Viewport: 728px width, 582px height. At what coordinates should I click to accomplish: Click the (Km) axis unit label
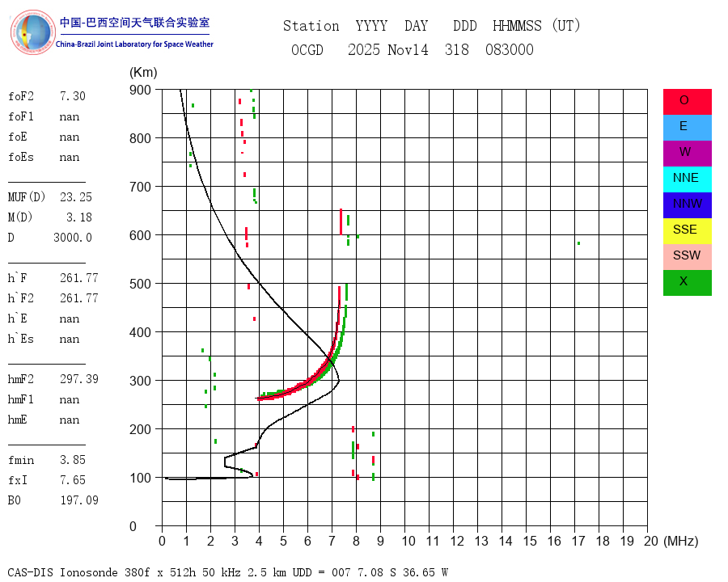click(x=143, y=73)
